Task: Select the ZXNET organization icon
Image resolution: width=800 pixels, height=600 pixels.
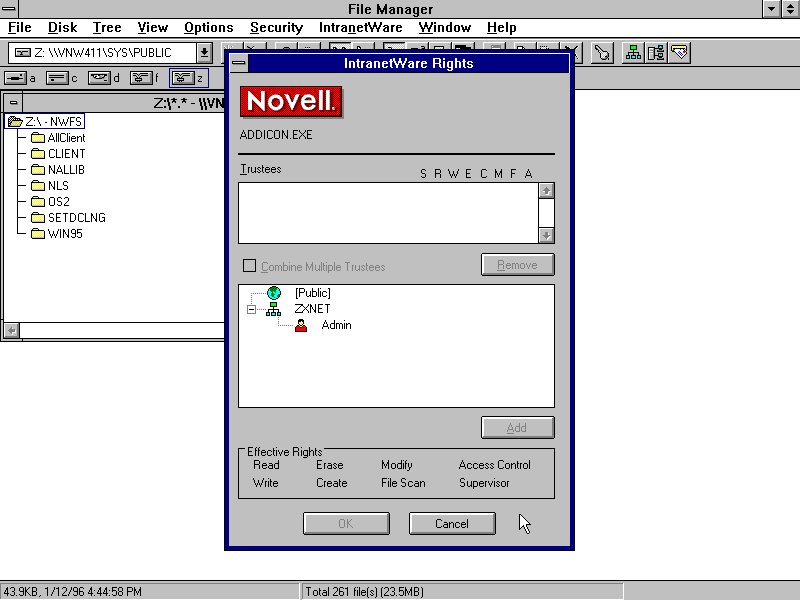Action: [x=273, y=309]
